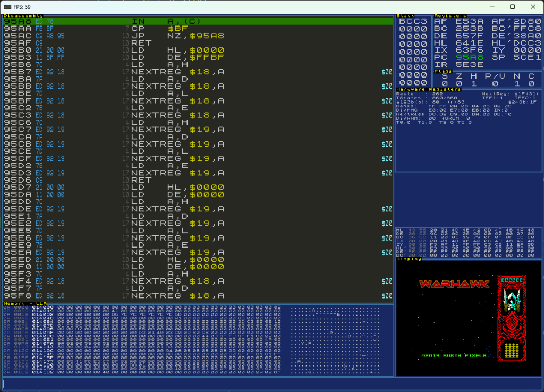Click the Carry (C) flag value
The height and width of the screenshot is (392, 544).
click(531, 83)
